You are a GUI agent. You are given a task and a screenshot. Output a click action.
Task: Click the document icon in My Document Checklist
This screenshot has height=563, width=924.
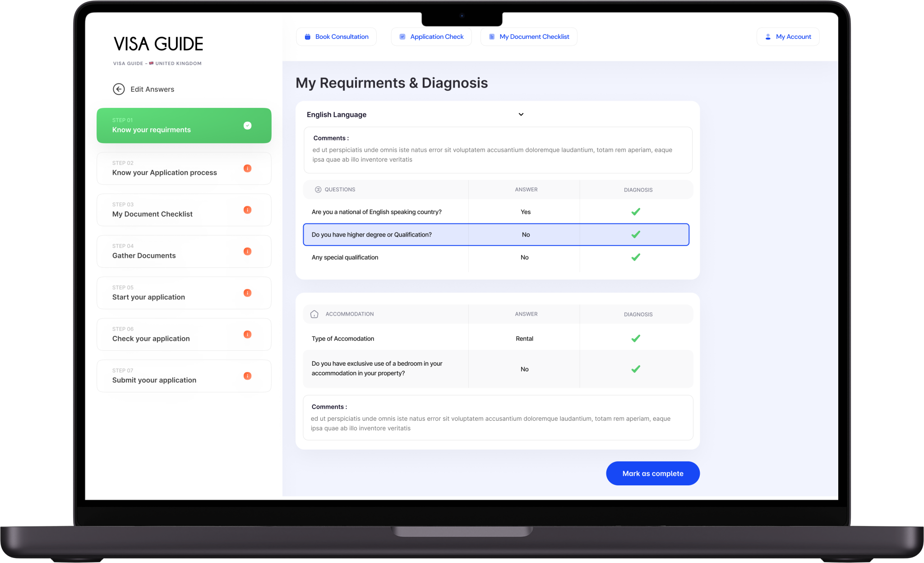tap(492, 37)
